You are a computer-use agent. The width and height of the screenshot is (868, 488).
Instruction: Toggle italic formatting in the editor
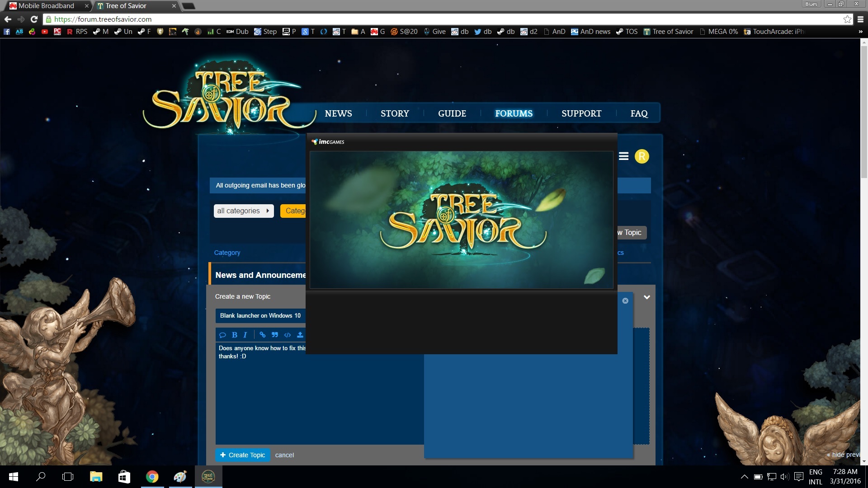coord(245,335)
